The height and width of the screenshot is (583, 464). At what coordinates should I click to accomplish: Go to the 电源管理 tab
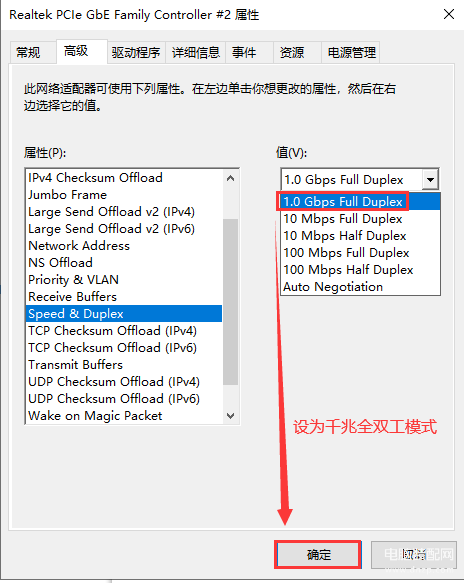click(x=351, y=52)
